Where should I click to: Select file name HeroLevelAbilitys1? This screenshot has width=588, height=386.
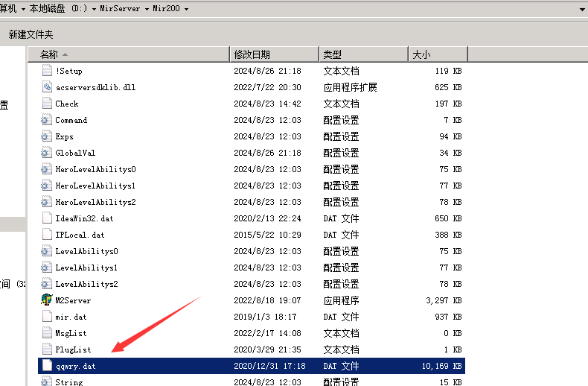[x=95, y=186]
